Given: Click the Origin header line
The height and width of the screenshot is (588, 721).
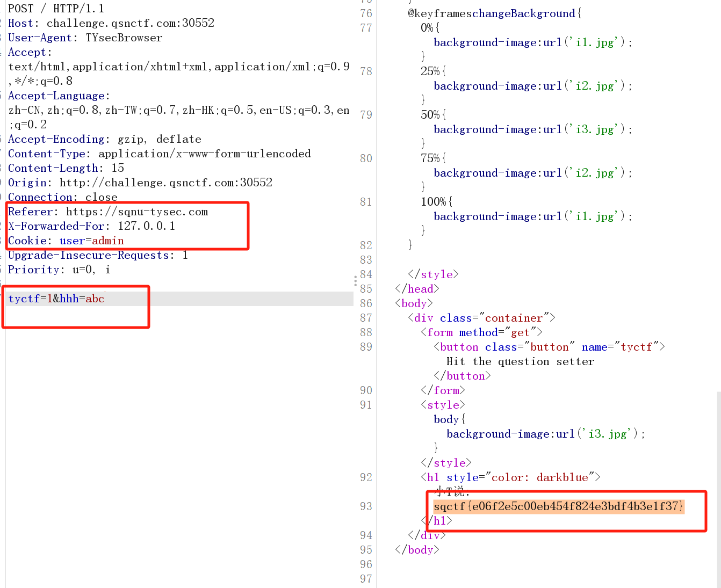Looking at the screenshot, I should click(140, 183).
